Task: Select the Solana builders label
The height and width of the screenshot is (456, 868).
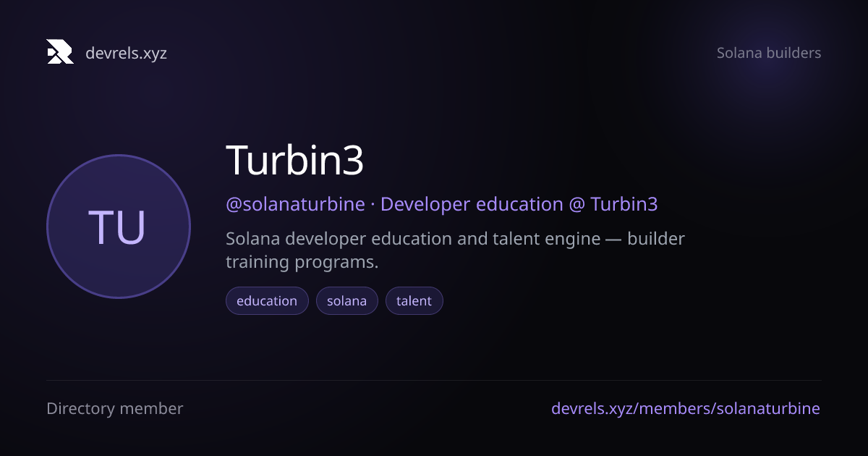Action: coord(769,53)
